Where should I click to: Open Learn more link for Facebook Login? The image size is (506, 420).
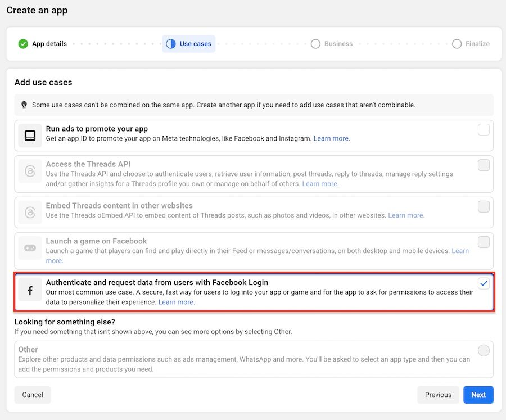coord(177,302)
